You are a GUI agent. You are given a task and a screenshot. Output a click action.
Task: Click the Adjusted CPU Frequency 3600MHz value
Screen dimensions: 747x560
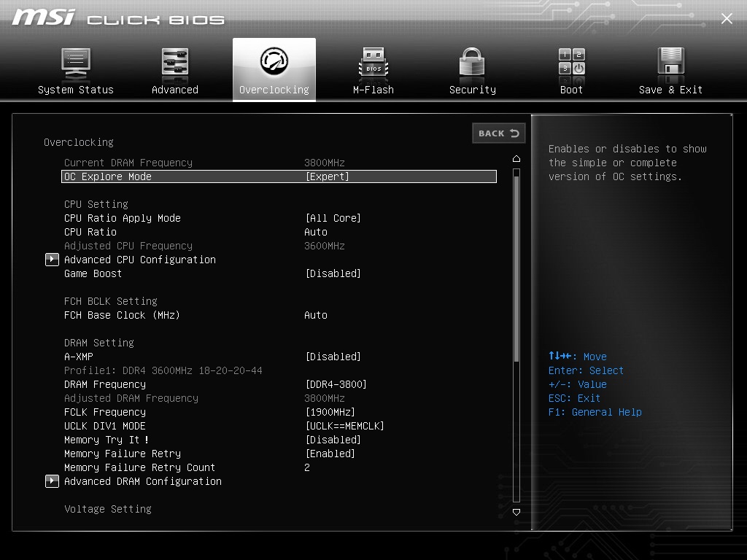point(325,246)
